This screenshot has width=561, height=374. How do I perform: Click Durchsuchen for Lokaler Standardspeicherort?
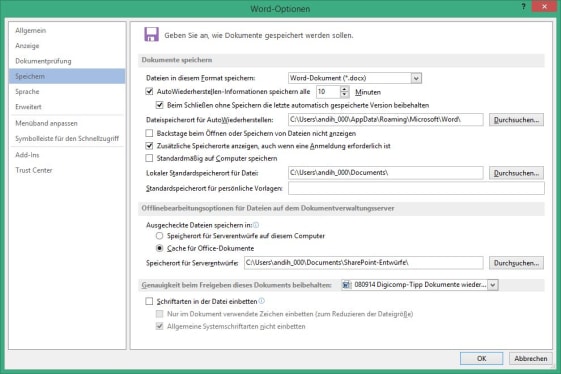pyautogui.click(x=516, y=173)
